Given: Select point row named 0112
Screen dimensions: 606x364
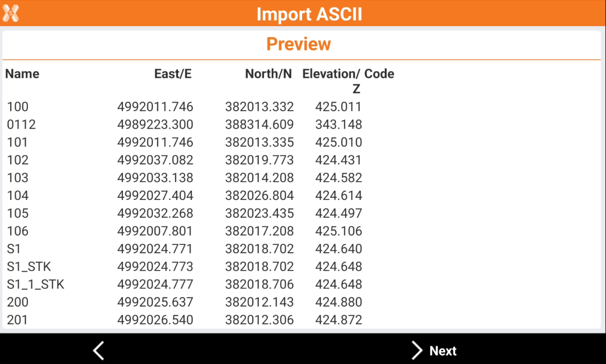Looking at the screenshot, I should (x=21, y=125).
